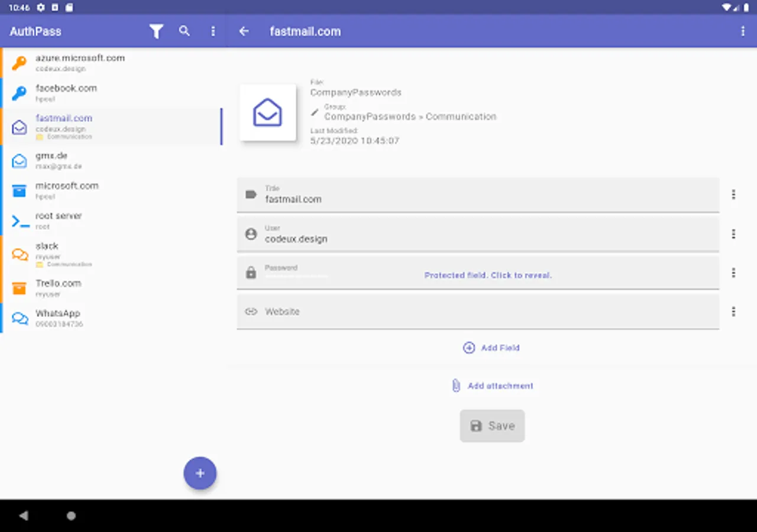
Task: Add a new password entry
Action: (x=200, y=473)
